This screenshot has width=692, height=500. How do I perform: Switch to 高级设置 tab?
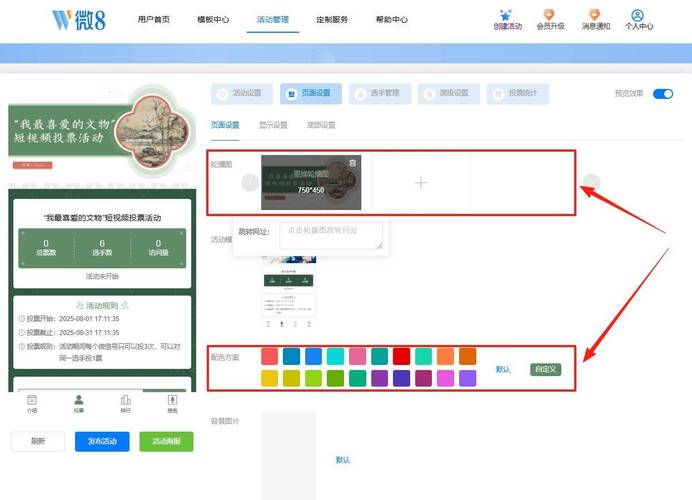click(x=449, y=94)
